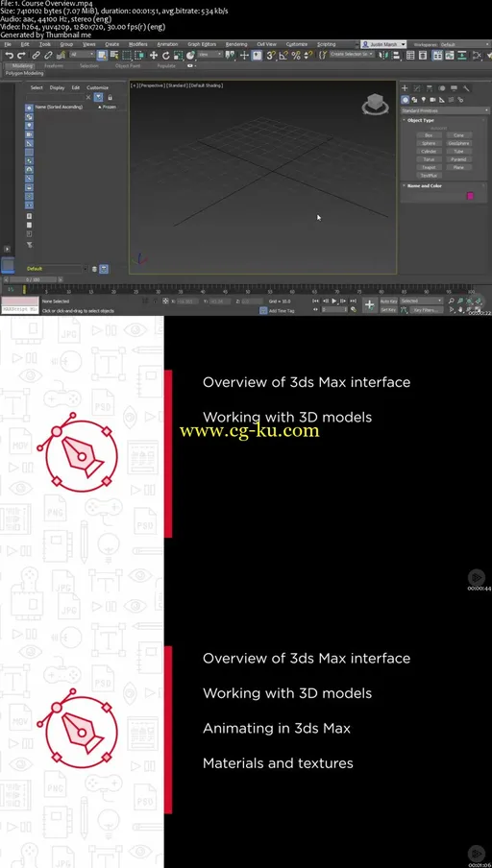The height and width of the screenshot is (868, 492).
Task: Collapse the Name and Color rollout
Action: (425, 186)
